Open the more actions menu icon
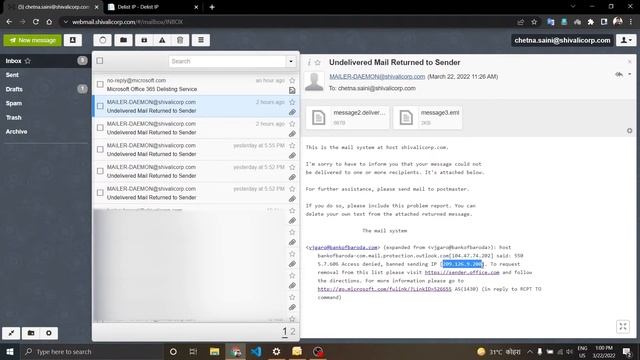 (201, 40)
